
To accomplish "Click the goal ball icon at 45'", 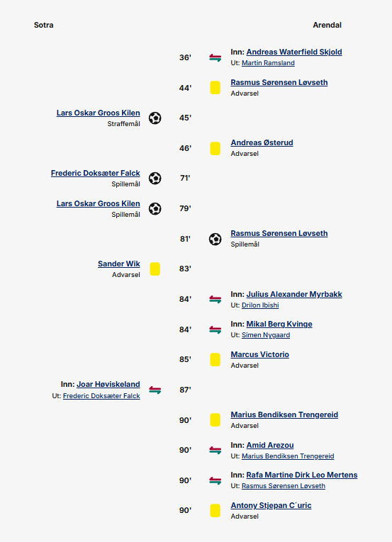I will 155,118.
